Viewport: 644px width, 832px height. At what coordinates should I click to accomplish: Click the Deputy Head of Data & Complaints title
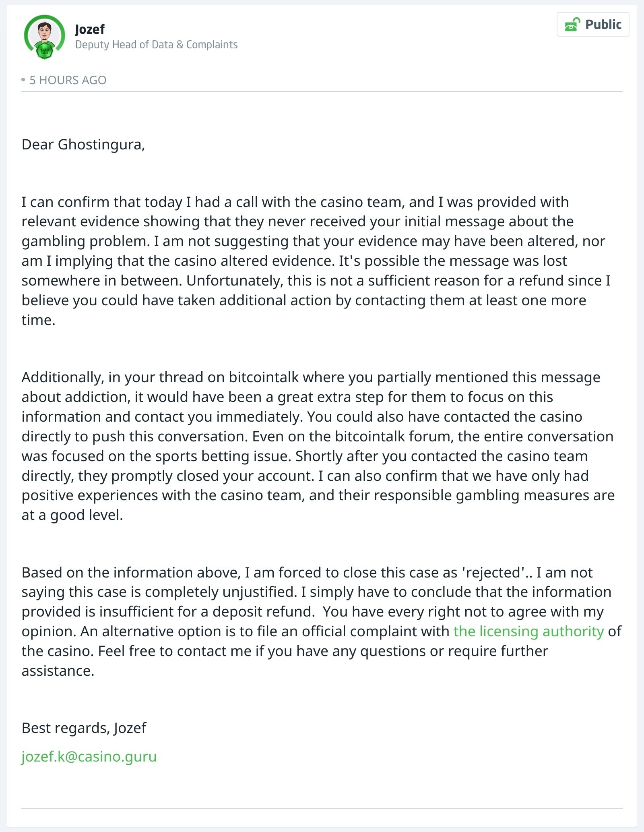(156, 44)
